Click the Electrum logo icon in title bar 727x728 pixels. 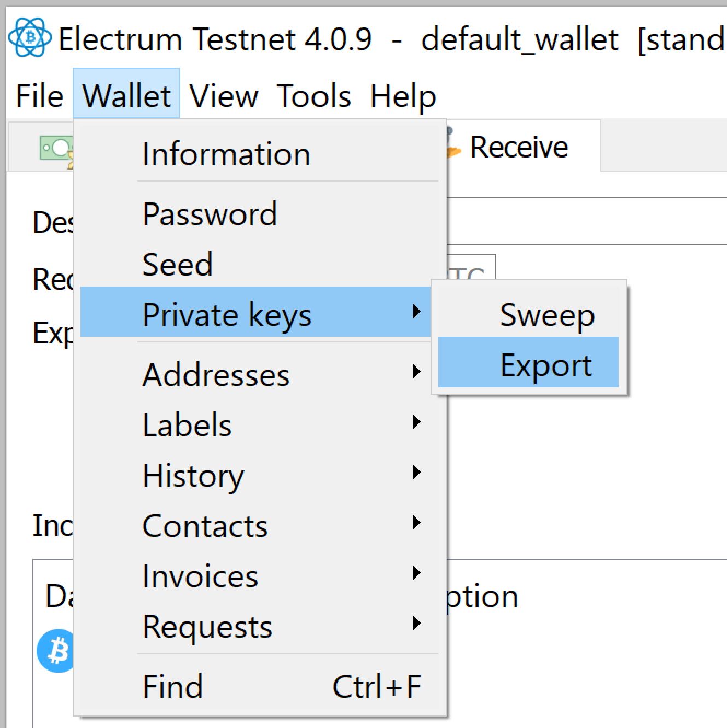30,37
